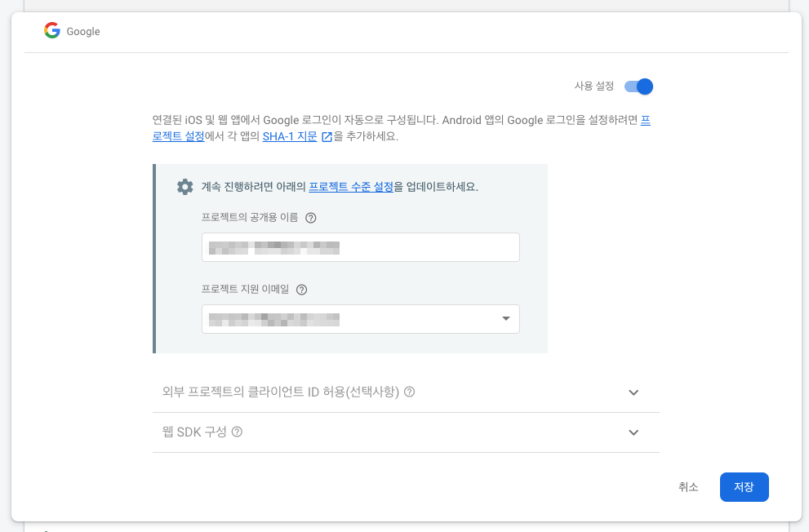Expand the 웹 SDK 구성 section
This screenshot has height=532, width=809.
(x=633, y=432)
